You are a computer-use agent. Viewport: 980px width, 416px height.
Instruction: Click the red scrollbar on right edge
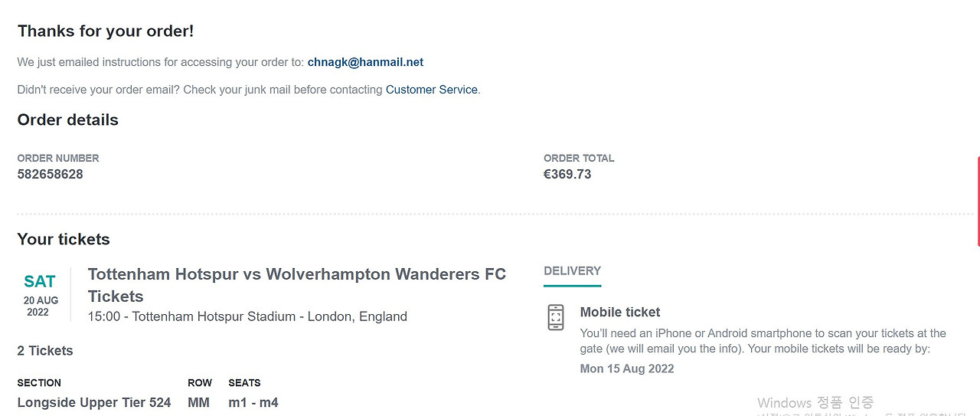[x=978, y=201]
